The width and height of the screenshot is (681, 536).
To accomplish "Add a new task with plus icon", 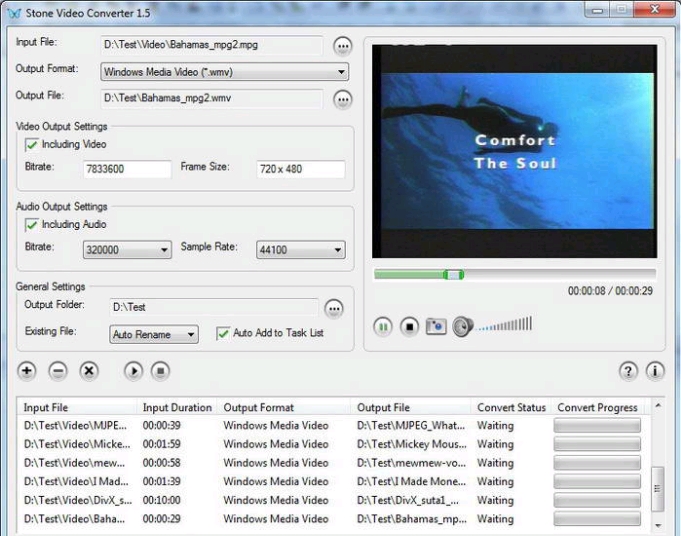I will (x=27, y=371).
